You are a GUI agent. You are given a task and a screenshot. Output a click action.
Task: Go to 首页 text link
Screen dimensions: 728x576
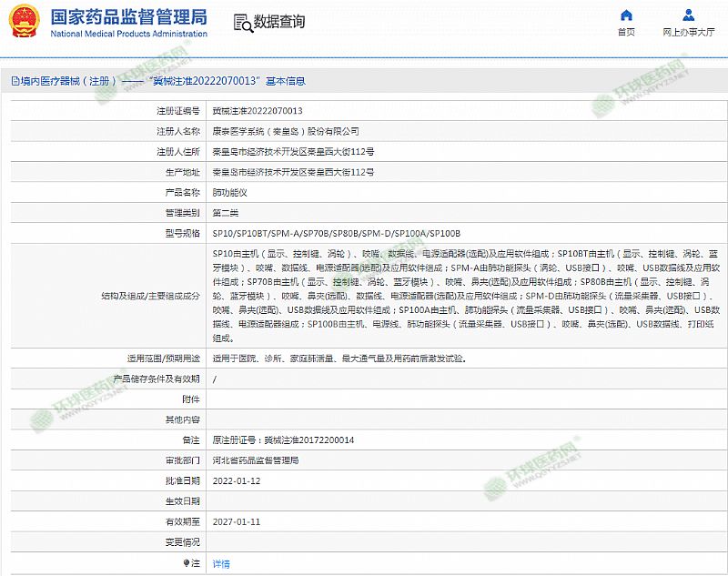(x=626, y=32)
